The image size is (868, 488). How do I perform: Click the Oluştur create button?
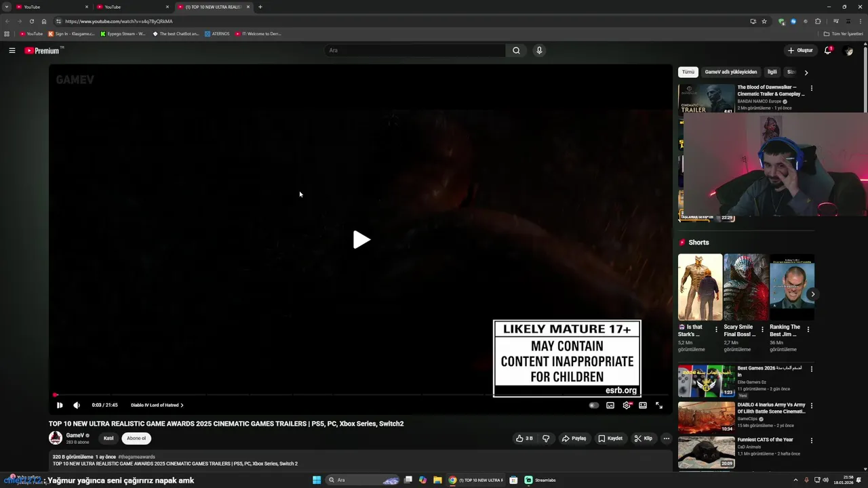(x=800, y=50)
